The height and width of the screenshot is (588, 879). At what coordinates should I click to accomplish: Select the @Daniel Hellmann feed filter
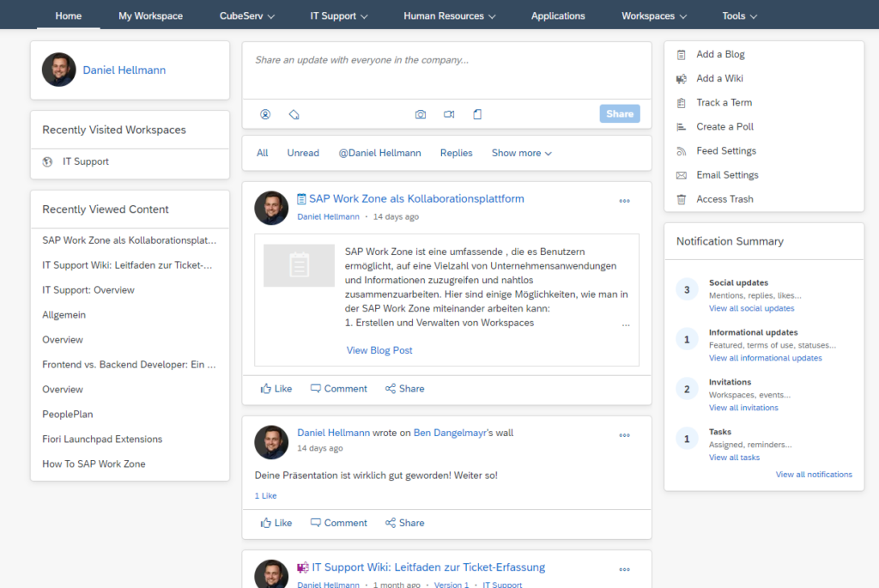(379, 153)
